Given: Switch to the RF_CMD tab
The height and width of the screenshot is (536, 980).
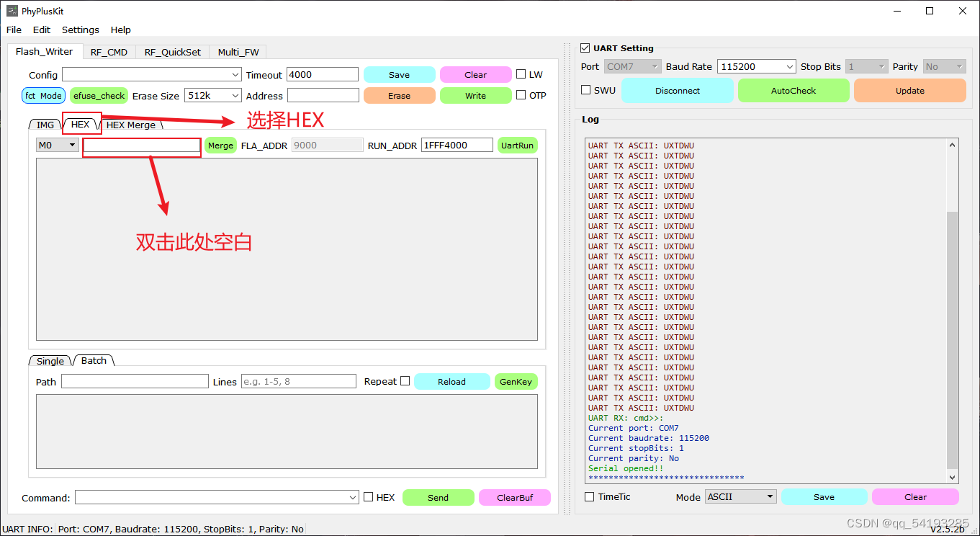Looking at the screenshot, I should click(x=109, y=52).
